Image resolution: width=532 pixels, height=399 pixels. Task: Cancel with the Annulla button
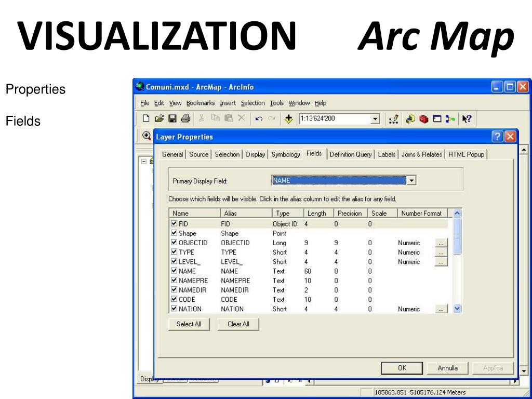tap(447, 368)
